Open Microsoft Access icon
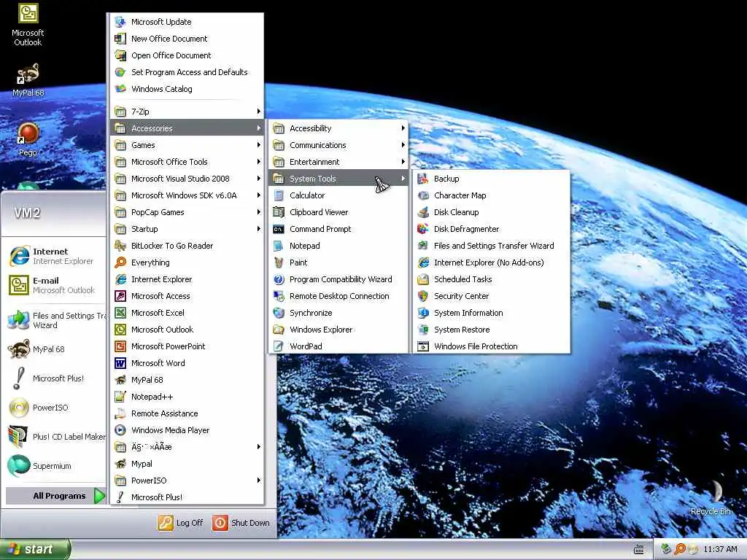Screen dimensions: 747x560 120,296
